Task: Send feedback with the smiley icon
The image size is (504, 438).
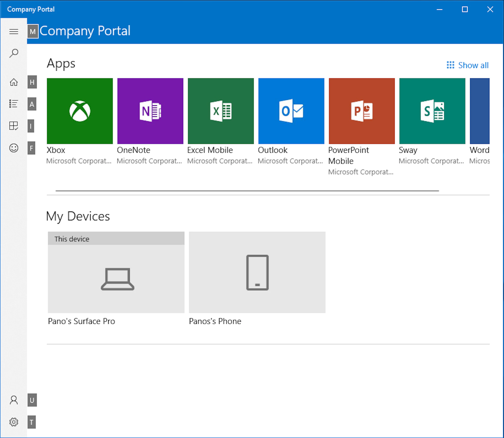Action: coord(14,148)
